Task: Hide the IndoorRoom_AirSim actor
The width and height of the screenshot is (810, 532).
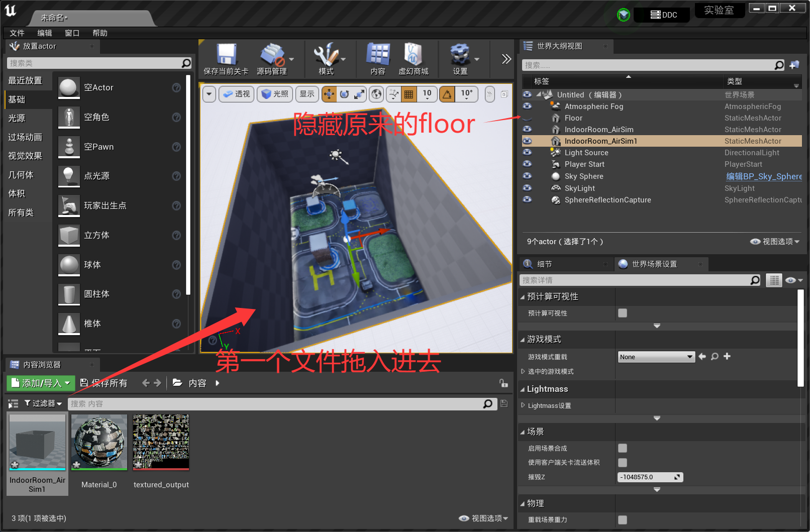Action: [x=527, y=129]
